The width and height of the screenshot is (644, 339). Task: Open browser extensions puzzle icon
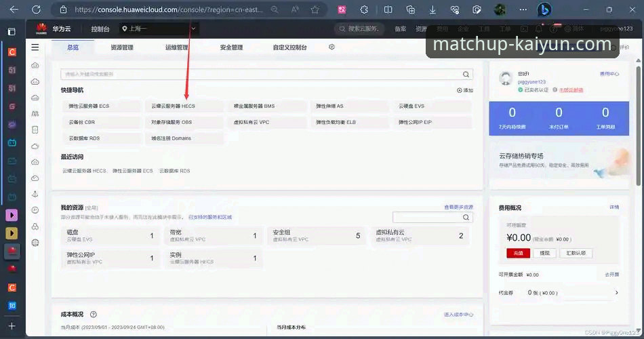(x=364, y=9)
